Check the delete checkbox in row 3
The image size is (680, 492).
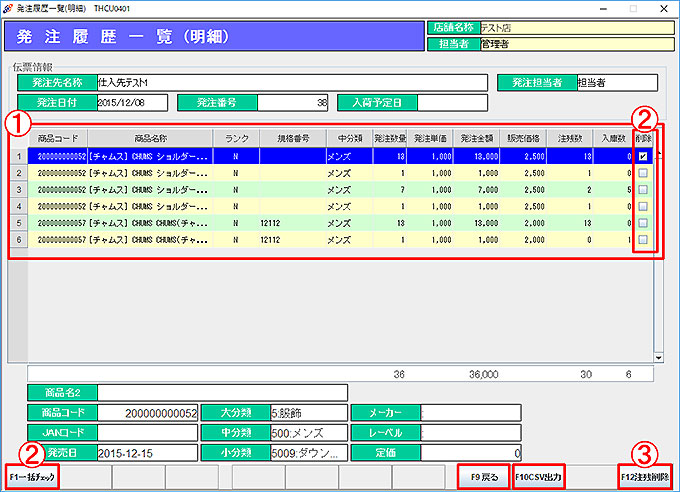coord(643,189)
